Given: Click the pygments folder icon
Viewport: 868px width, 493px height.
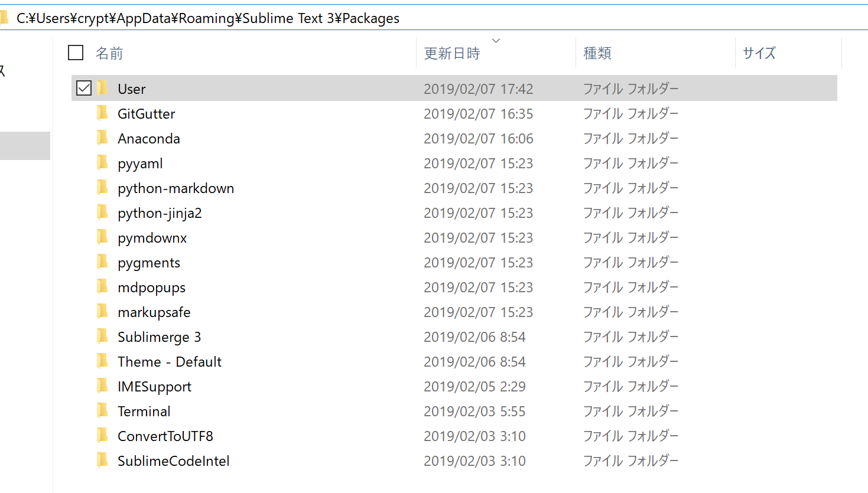Looking at the screenshot, I should pyautogui.click(x=103, y=262).
